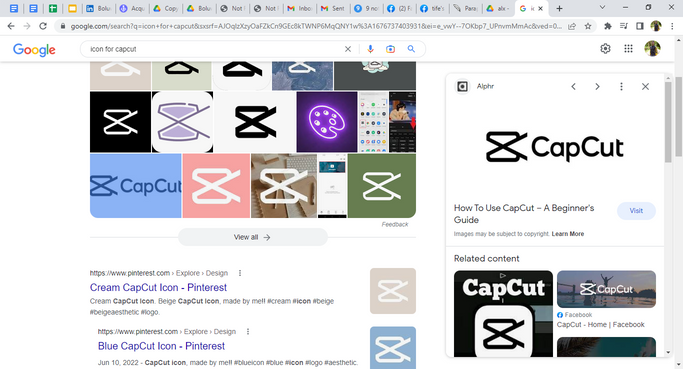Close the Alphr image preview panel
Screen dimensions: 683x369
pos(645,87)
